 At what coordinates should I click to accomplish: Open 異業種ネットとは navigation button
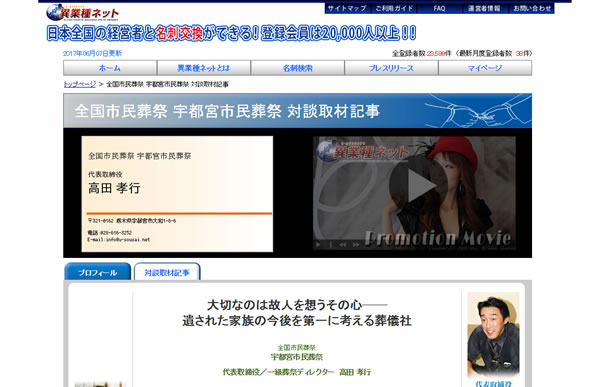204,68
